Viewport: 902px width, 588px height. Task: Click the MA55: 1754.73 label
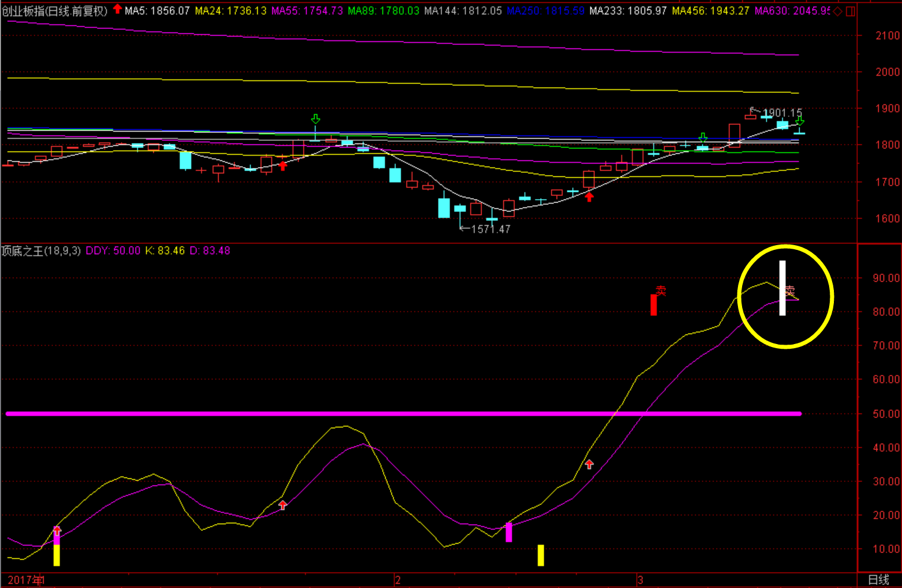click(x=307, y=11)
